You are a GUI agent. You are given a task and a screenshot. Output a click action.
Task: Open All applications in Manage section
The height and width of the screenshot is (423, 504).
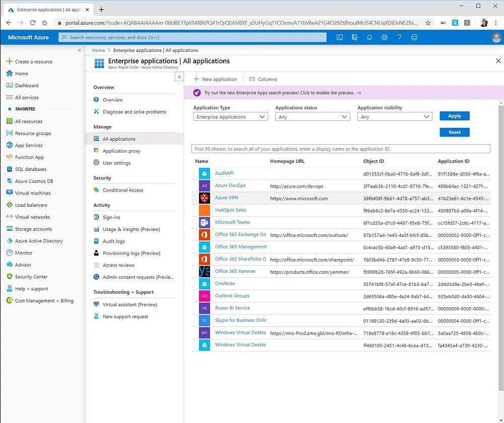134,139
